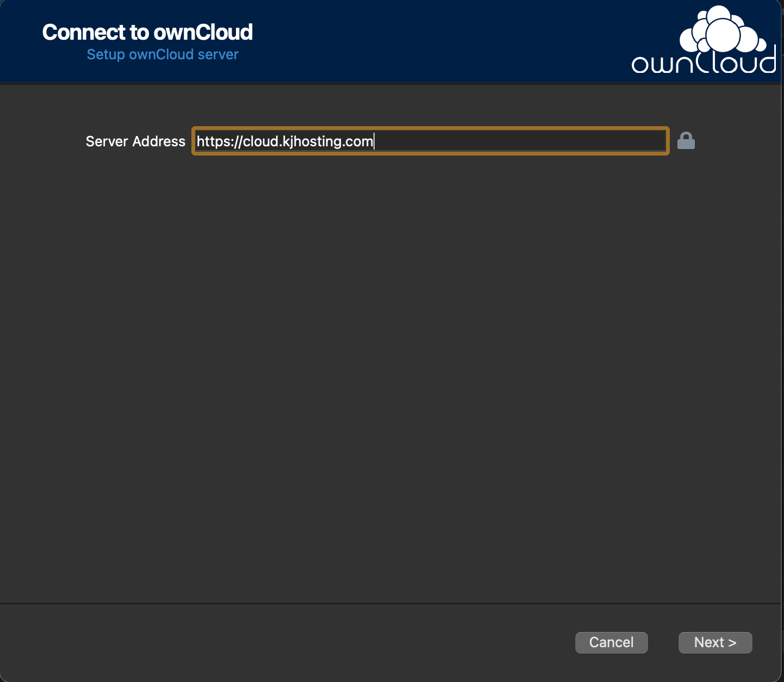The height and width of the screenshot is (682, 784).
Task: Proceed with the Next > button
Action: (715, 642)
